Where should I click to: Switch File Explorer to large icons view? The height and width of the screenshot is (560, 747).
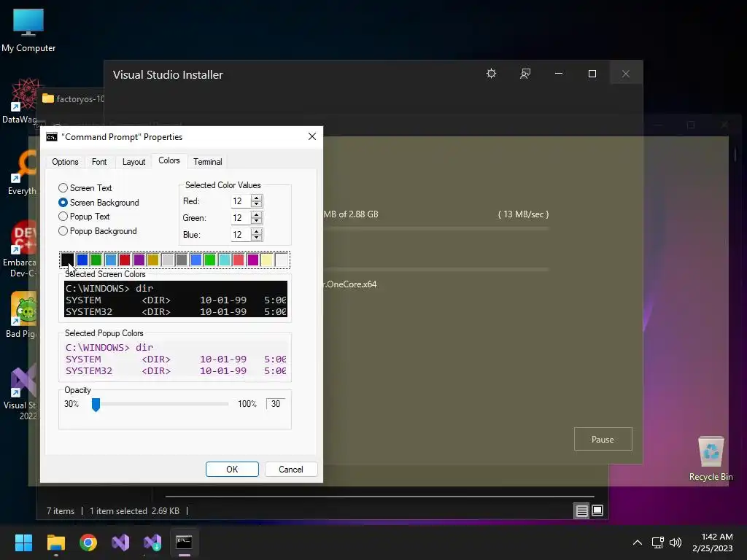[x=597, y=511]
